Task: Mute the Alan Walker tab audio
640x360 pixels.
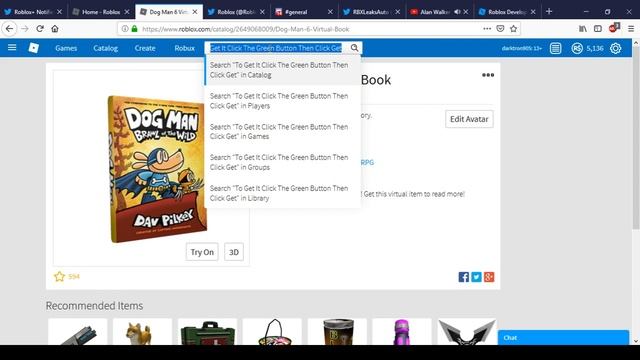Action: coord(457,12)
